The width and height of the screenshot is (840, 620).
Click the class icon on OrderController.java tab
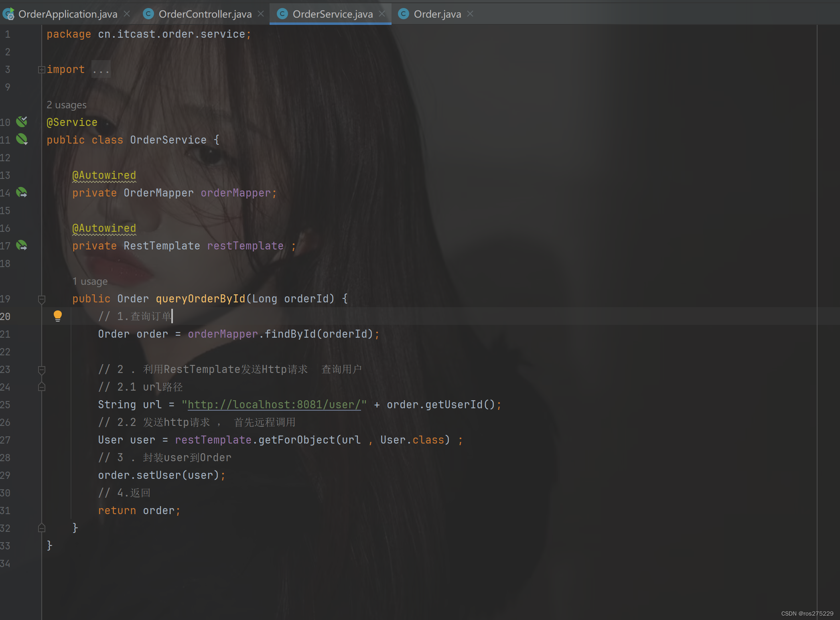coord(148,14)
